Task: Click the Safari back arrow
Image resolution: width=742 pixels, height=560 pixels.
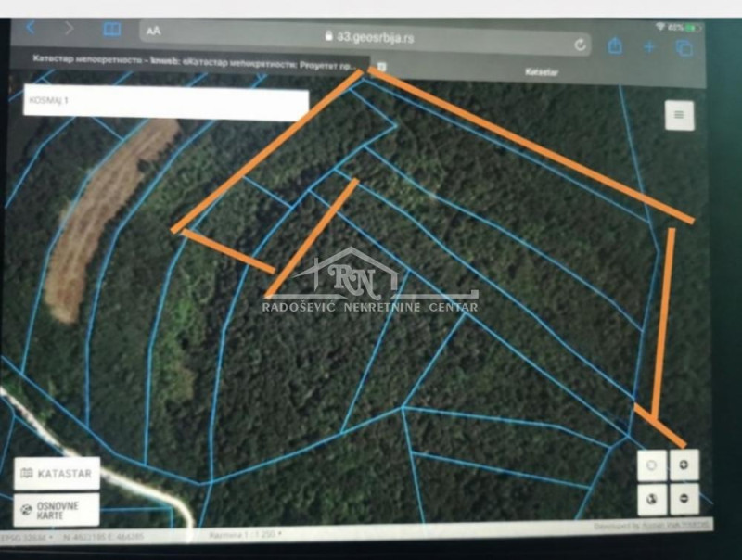Action: click(32, 28)
